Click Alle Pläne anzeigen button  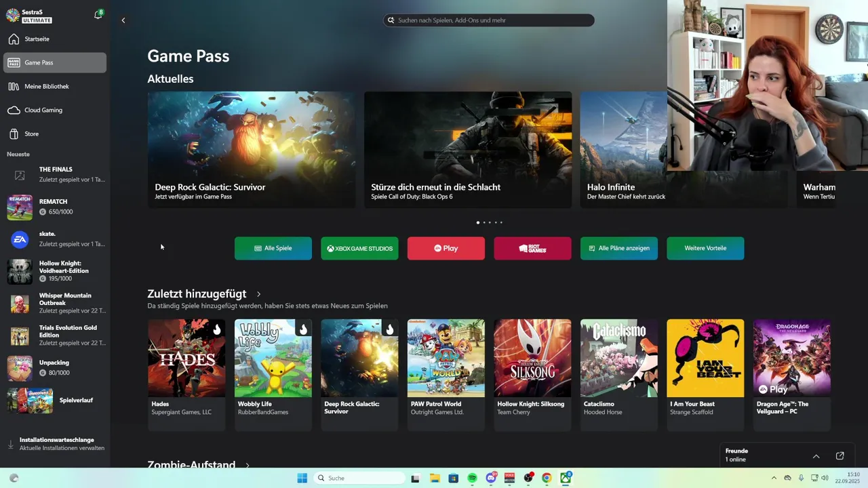click(x=619, y=248)
